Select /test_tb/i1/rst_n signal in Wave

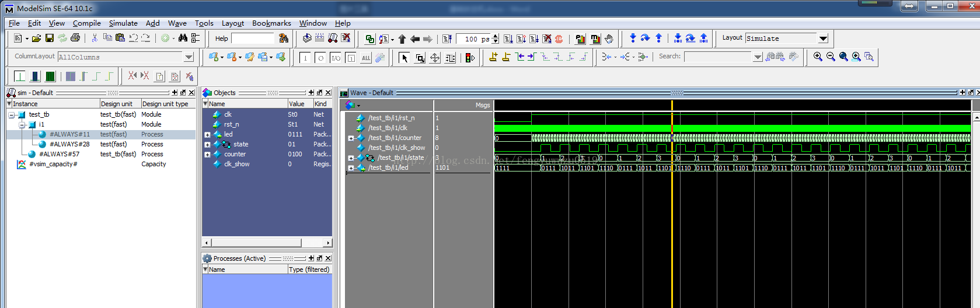click(391, 118)
